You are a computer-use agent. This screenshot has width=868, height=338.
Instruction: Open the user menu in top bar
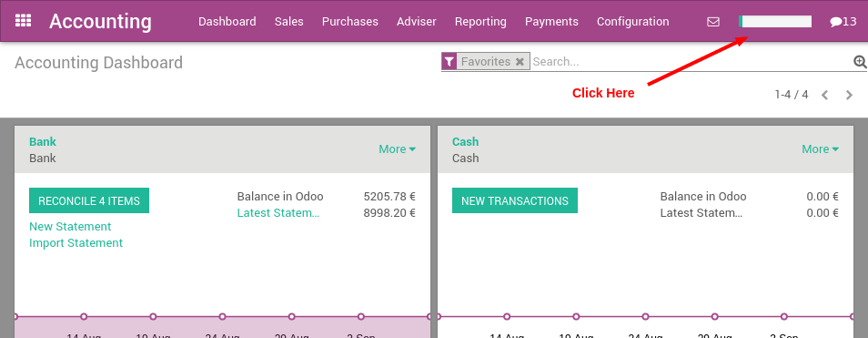point(775,22)
